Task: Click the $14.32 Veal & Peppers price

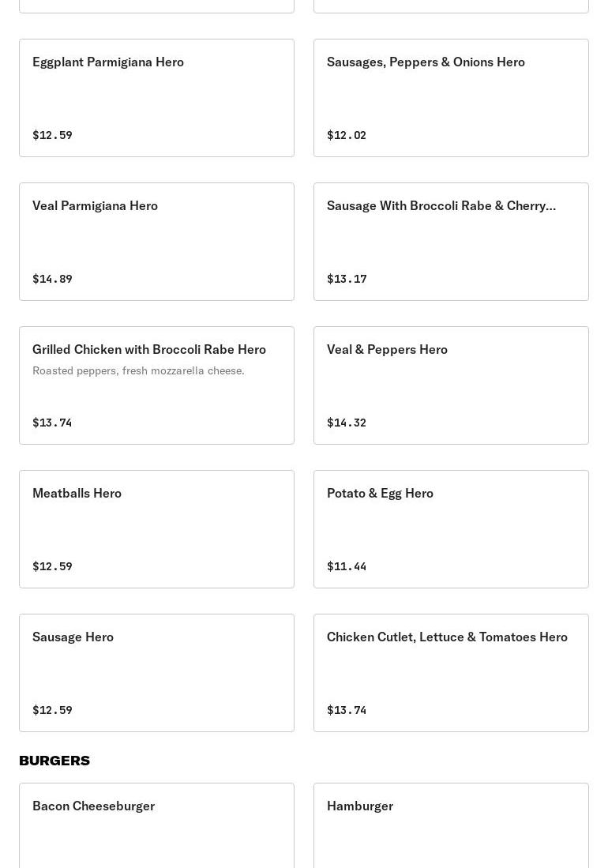Action: (347, 423)
